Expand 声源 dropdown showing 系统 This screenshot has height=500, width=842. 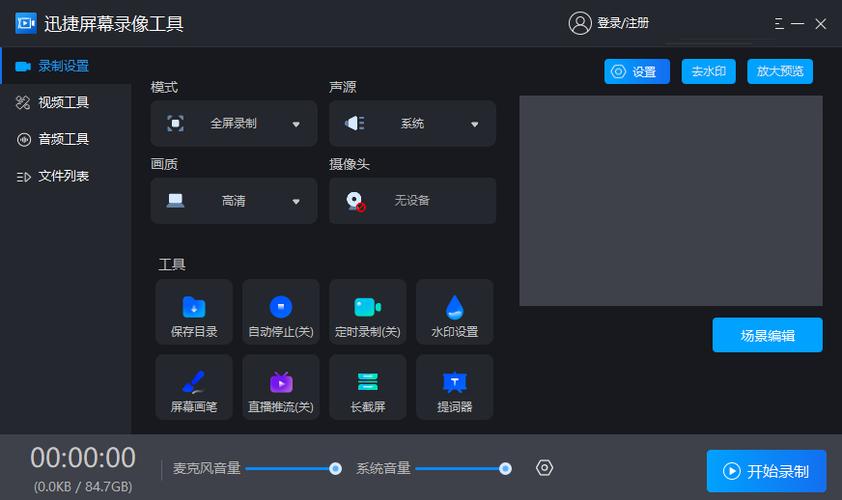click(412, 124)
